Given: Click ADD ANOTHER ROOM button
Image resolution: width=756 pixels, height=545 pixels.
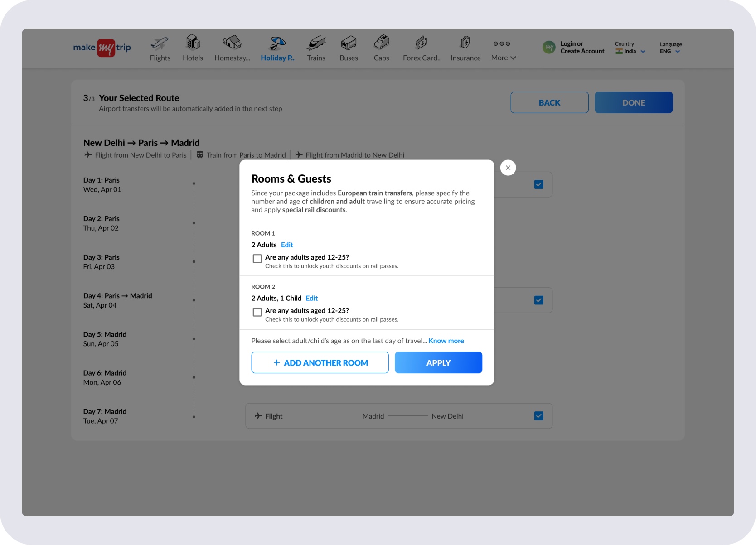Looking at the screenshot, I should (x=320, y=362).
